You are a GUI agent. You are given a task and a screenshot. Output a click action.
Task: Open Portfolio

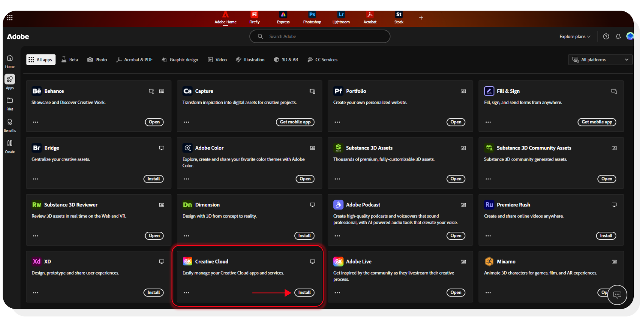pos(456,122)
